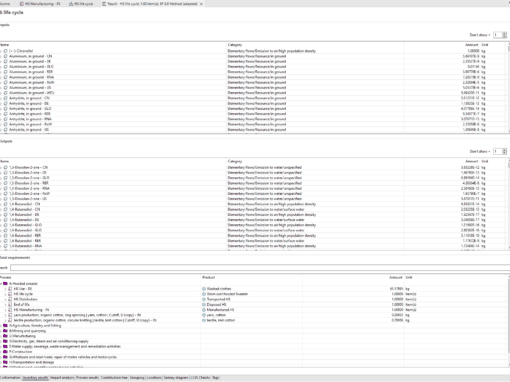
Task: Click process icon beside End of life row
Action: 10,305
